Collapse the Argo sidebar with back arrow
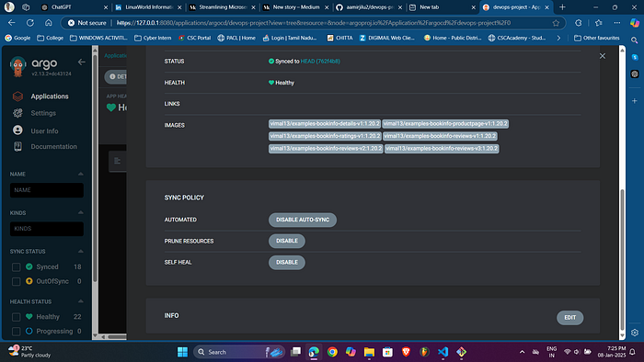Viewport: 644px width, 362px height. [82, 62]
